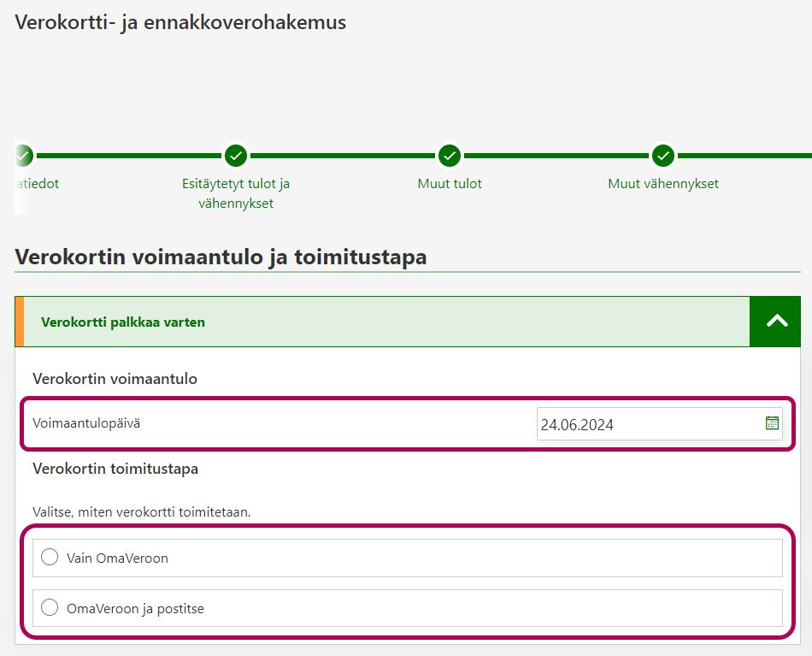
Task: Select the Vain OmaVeroon radio button
Action: [x=50, y=558]
